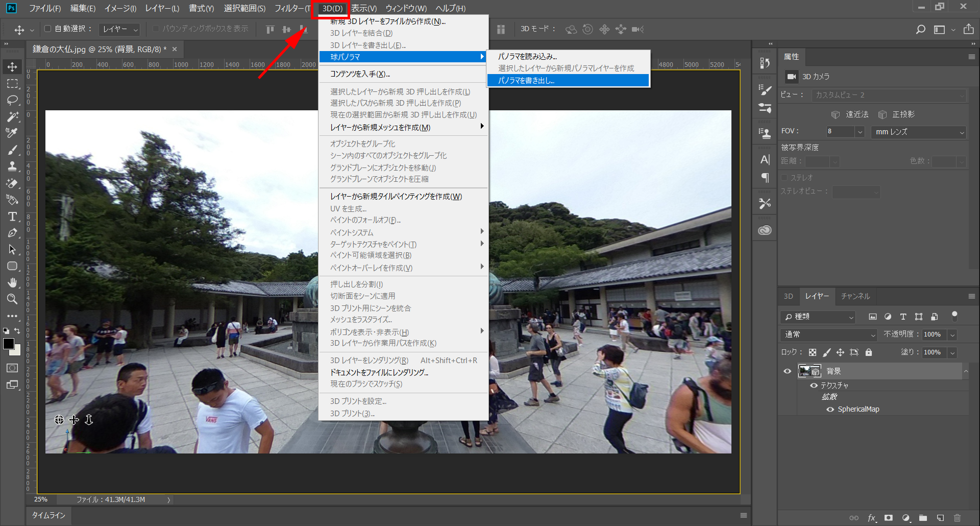Click the 正投影 projection button
The image size is (980, 526).
896,114
